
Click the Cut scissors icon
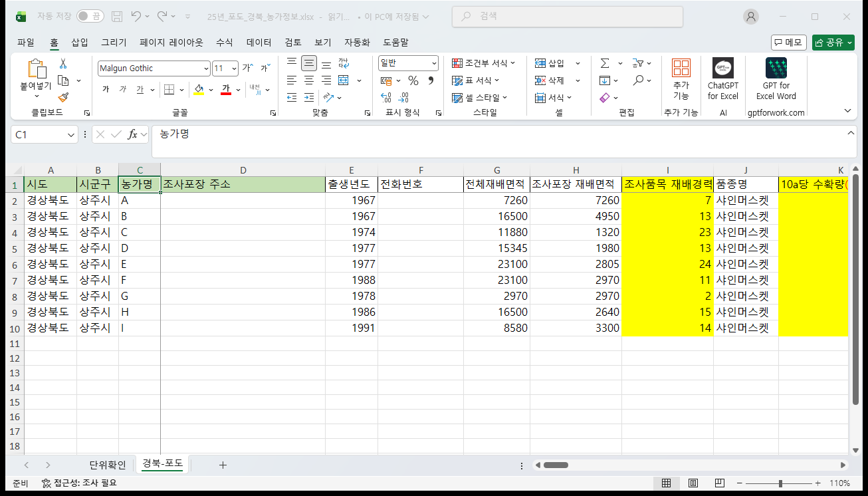tap(63, 64)
